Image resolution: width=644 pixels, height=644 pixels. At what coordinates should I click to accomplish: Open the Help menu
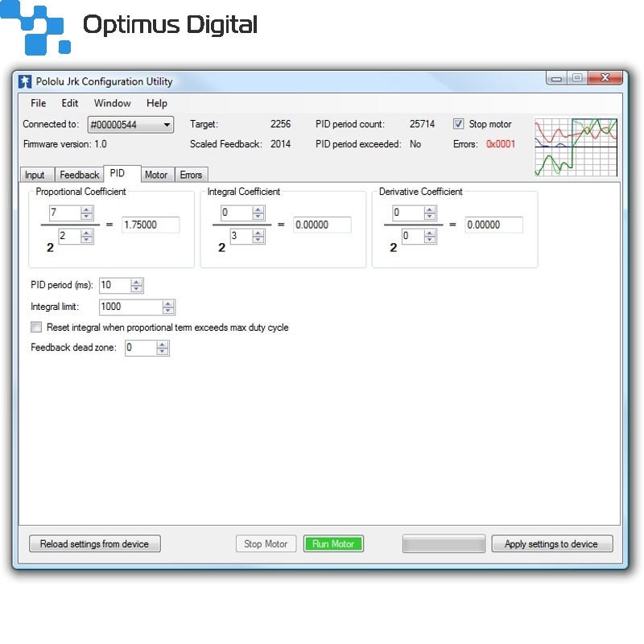(157, 103)
